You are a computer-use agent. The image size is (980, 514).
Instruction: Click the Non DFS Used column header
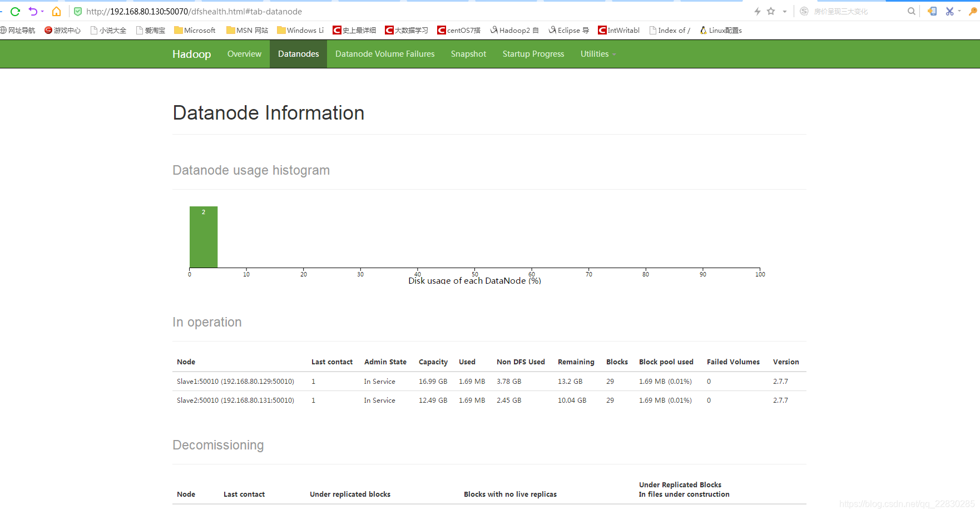click(521, 362)
